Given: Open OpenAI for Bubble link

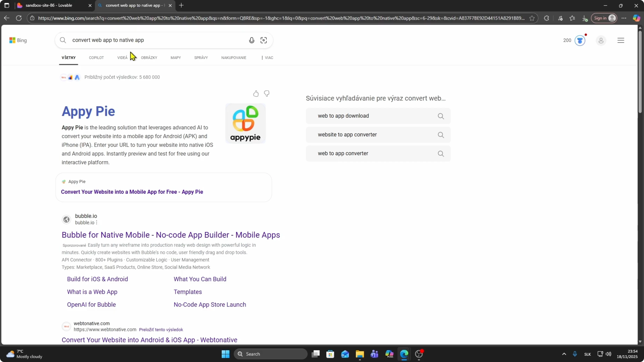Looking at the screenshot, I should 91,304.
